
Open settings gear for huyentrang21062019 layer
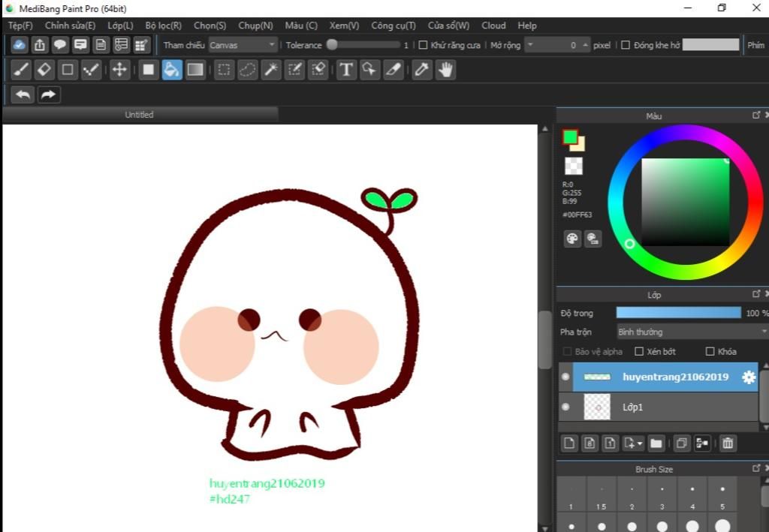pyautogui.click(x=748, y=377)
